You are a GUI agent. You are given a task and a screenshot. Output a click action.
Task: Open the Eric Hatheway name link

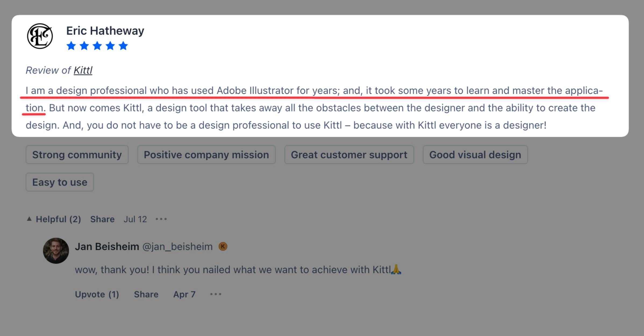[x=105, y=31]
